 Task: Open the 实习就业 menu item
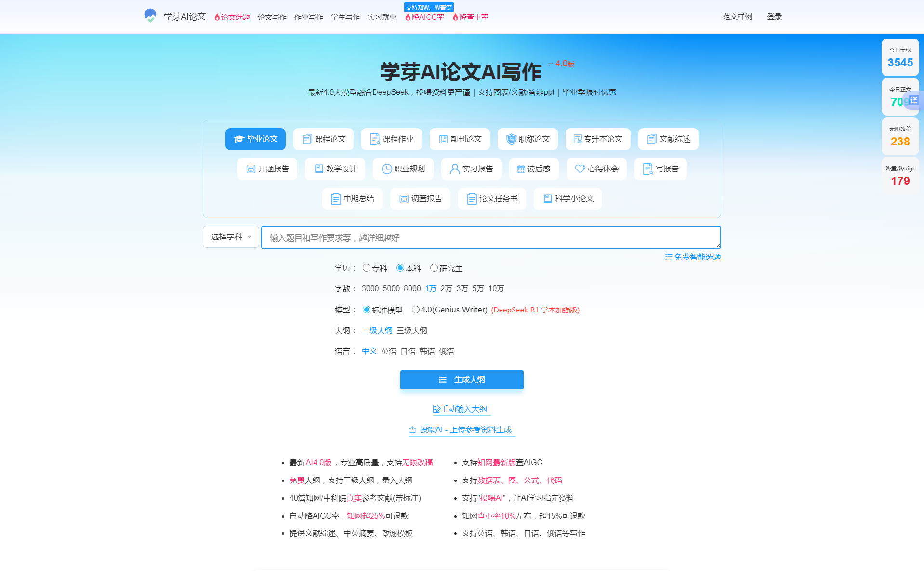pyautogui.click(x=381, y=16)
